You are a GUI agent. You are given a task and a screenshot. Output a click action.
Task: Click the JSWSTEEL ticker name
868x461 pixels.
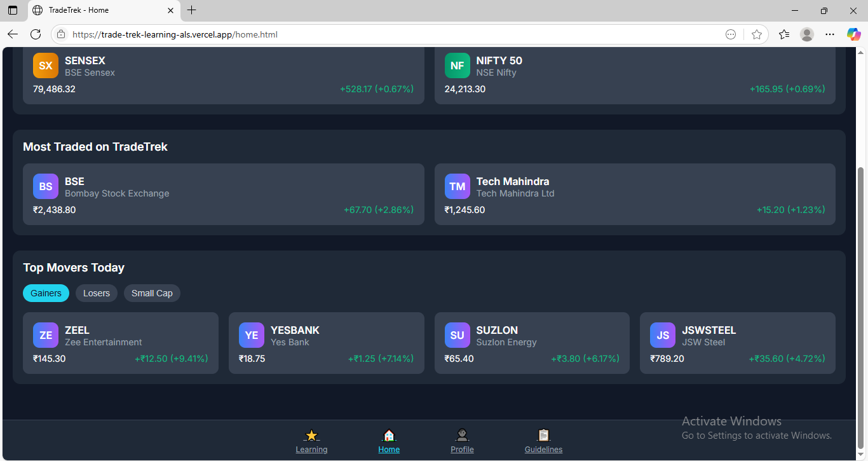pos(709,330)
